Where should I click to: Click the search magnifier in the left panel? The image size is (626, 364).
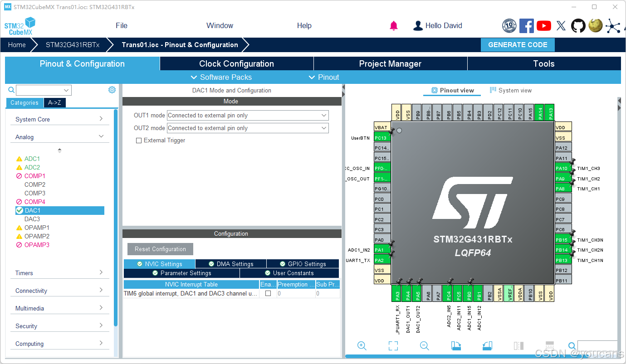(x=11, y=90)
